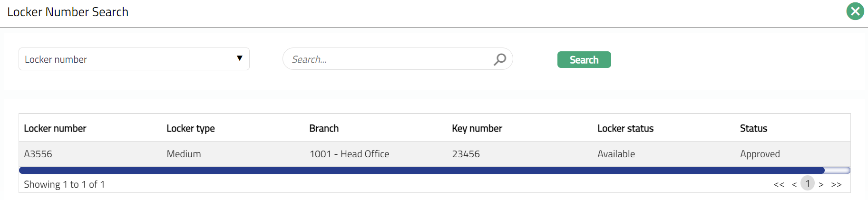
Task: Sort by Locker type column
Action: [191, 128]
